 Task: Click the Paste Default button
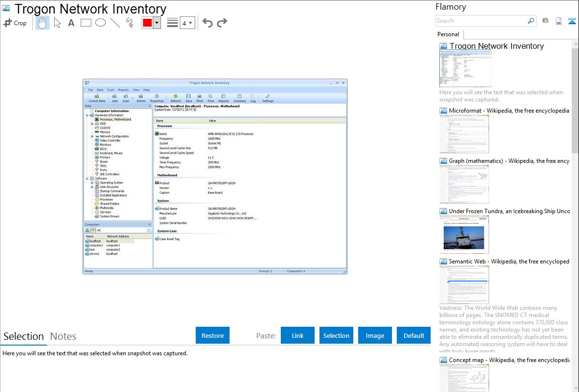pyautogui.click(x=414, y=335)
